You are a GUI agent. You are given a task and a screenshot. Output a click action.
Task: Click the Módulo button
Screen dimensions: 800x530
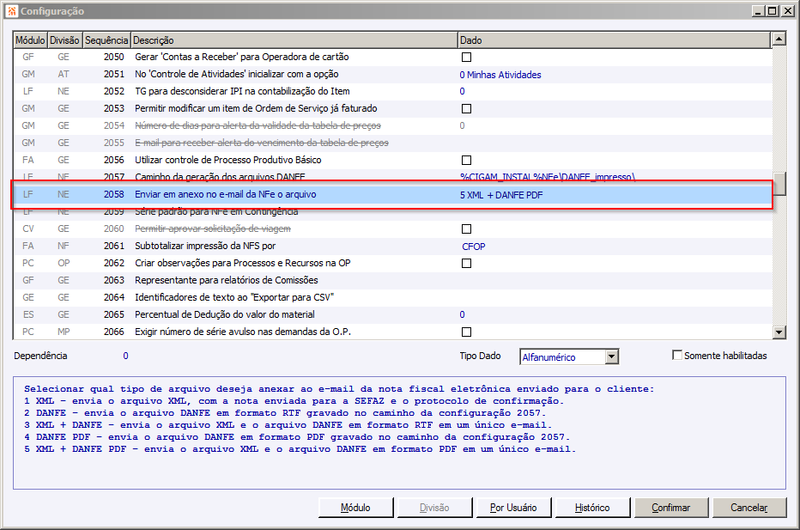point(356,508)
